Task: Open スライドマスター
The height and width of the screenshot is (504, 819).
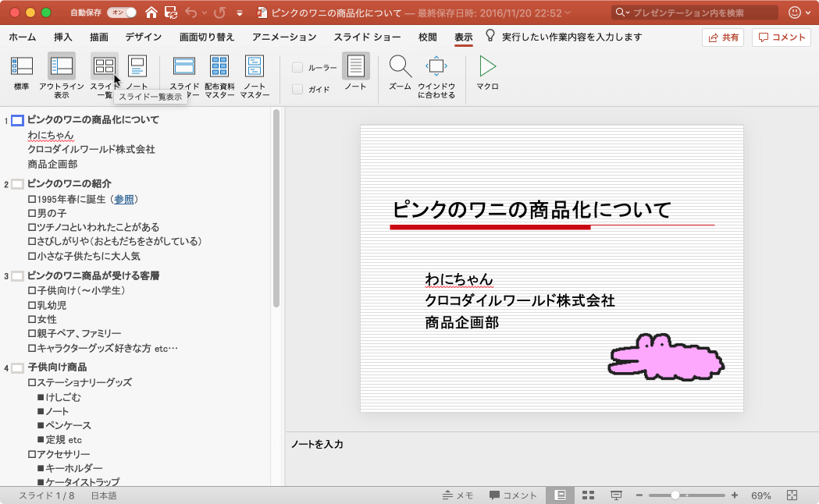Action: pyautogui.click(x=184, y=74)
